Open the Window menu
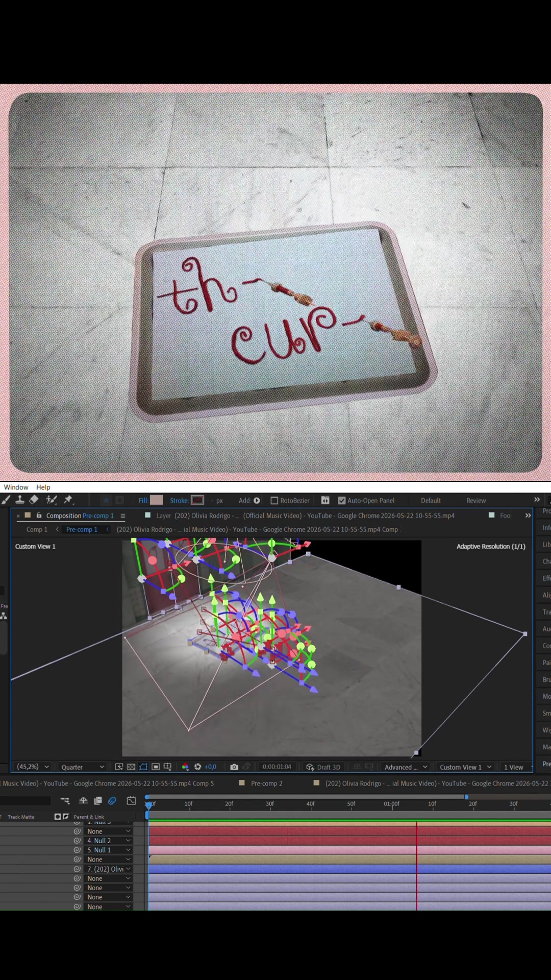Viewport: 551px width, 980px height. point(16,487)
